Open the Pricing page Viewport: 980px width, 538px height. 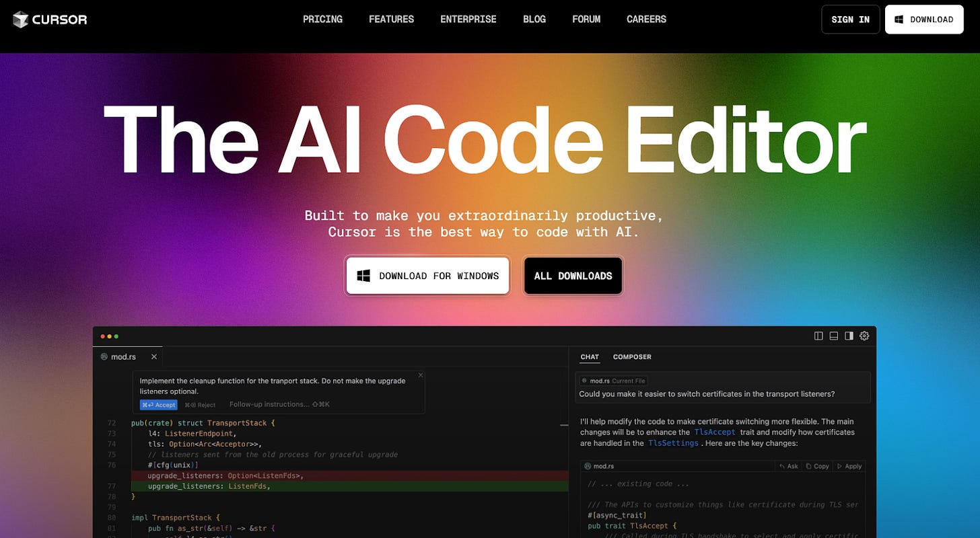click(322, 20)
